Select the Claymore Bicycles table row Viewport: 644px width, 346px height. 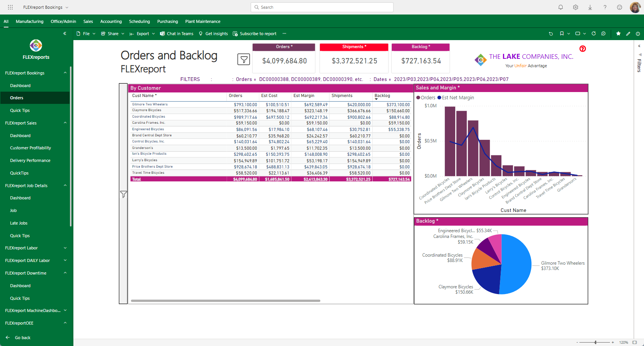pos(271,110)
